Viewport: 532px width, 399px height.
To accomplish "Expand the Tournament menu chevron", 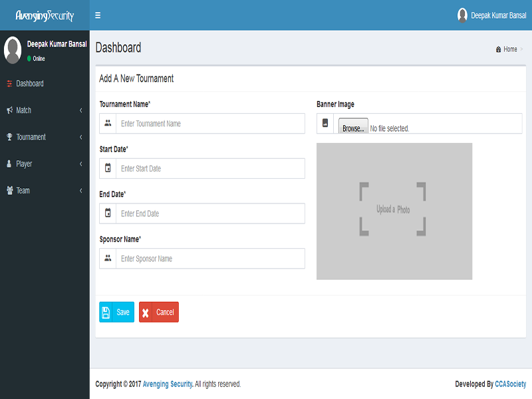I will tap(80, 137).
